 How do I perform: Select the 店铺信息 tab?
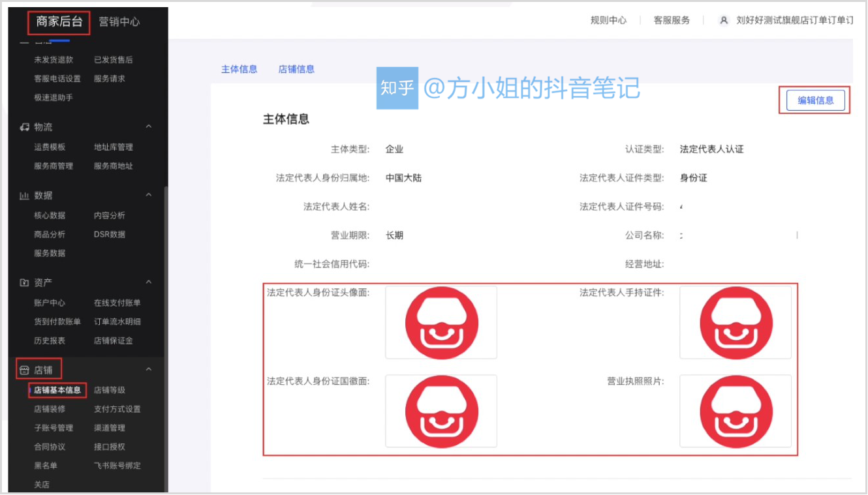(x=297, y=69)
